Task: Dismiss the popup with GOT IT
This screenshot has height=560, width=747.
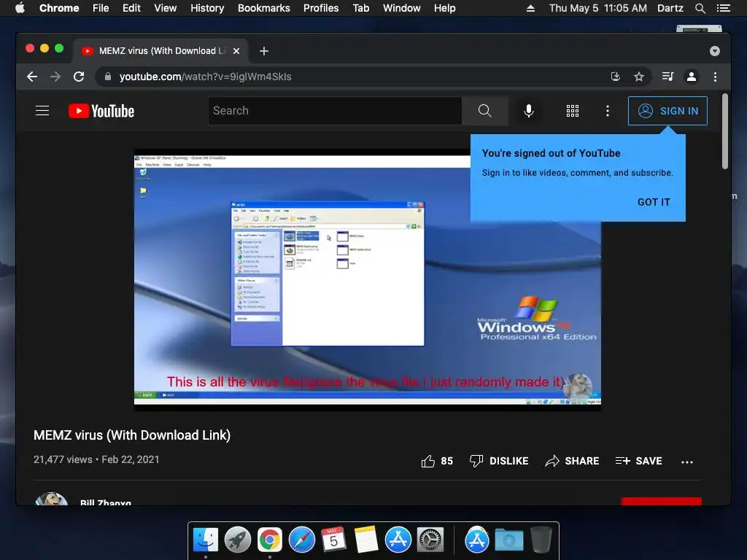Action: [654, 202]
